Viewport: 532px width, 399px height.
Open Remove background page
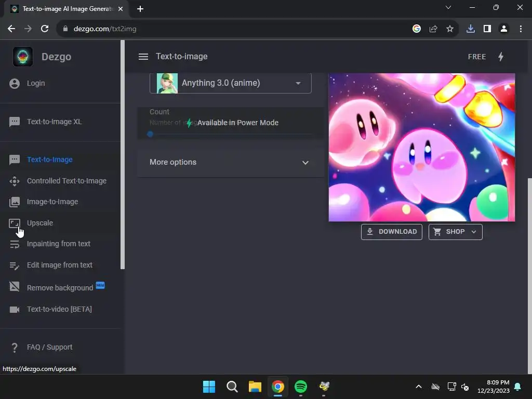coord(60,288)
